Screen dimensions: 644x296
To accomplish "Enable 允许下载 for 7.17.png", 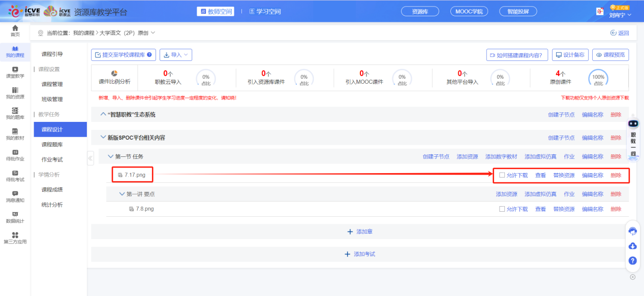I will pos(502,175).
